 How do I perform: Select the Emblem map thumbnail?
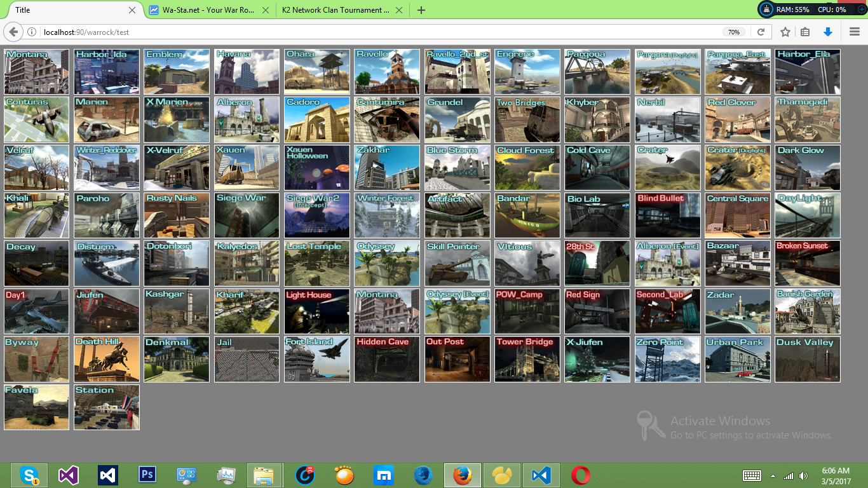coord(177,71)
